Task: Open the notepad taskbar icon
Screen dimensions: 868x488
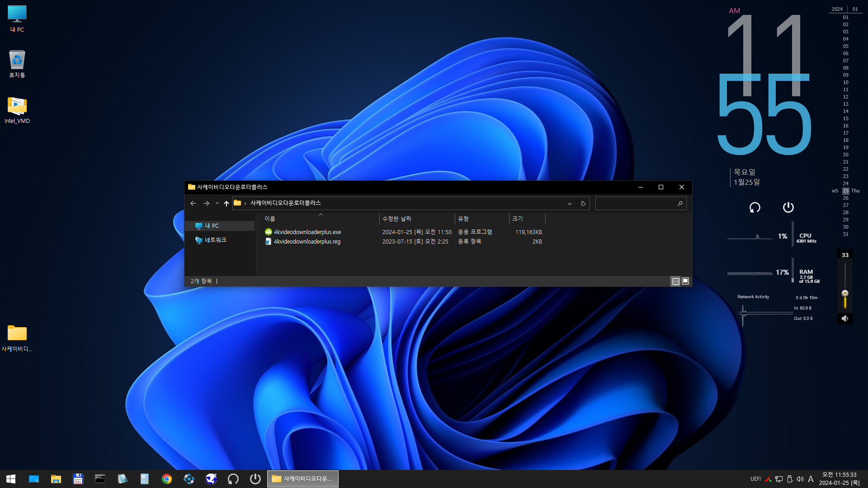Action: pos(122,479)
